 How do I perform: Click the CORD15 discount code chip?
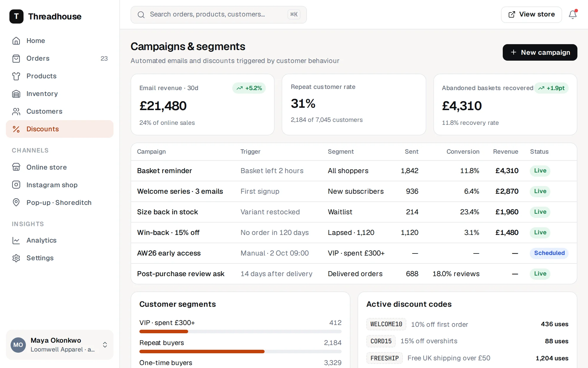pos(381,341)
